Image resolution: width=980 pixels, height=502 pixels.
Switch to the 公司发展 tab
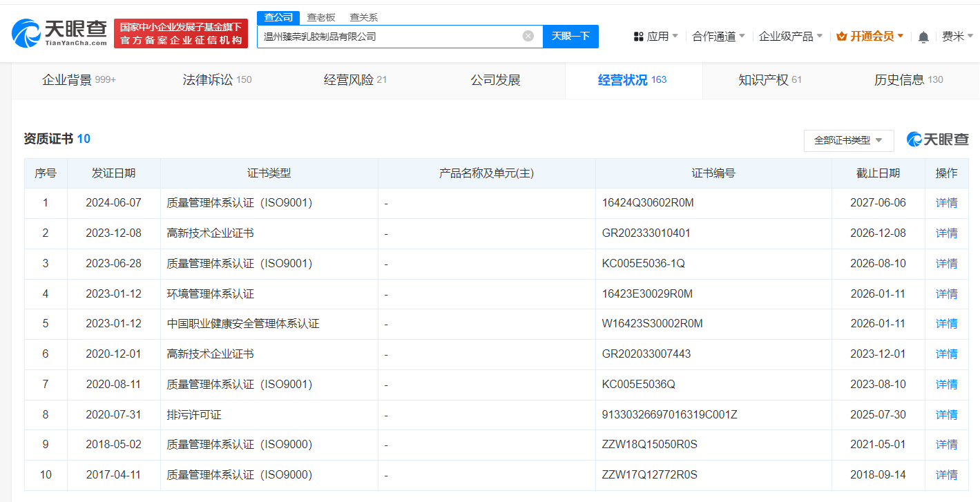point(495,80)
